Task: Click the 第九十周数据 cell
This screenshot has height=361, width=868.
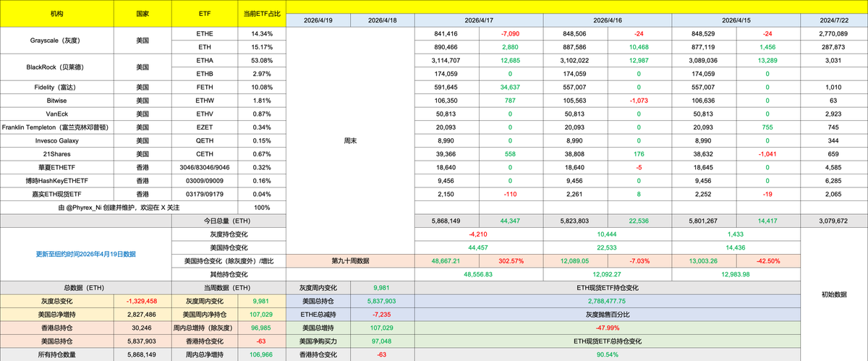Action: coord(349,260)
